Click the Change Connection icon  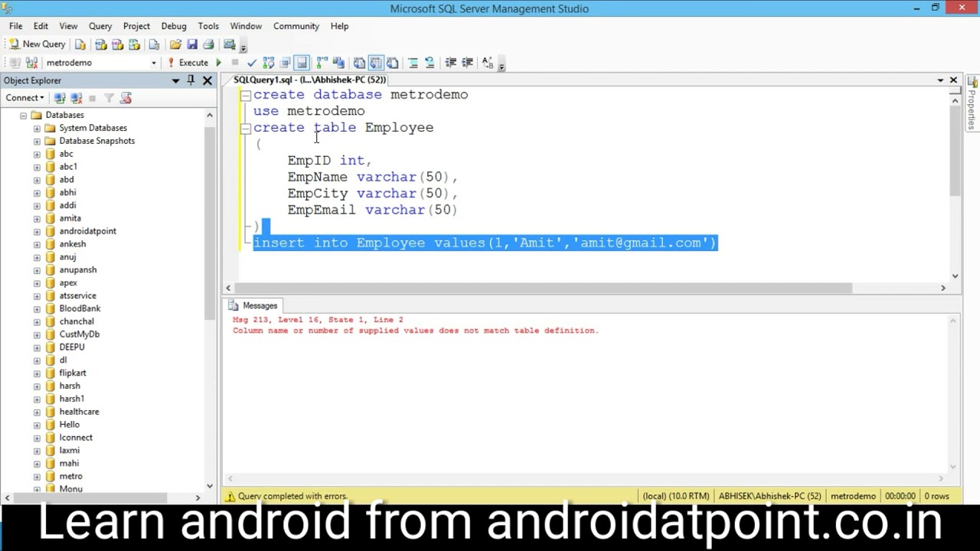point(31,63)
